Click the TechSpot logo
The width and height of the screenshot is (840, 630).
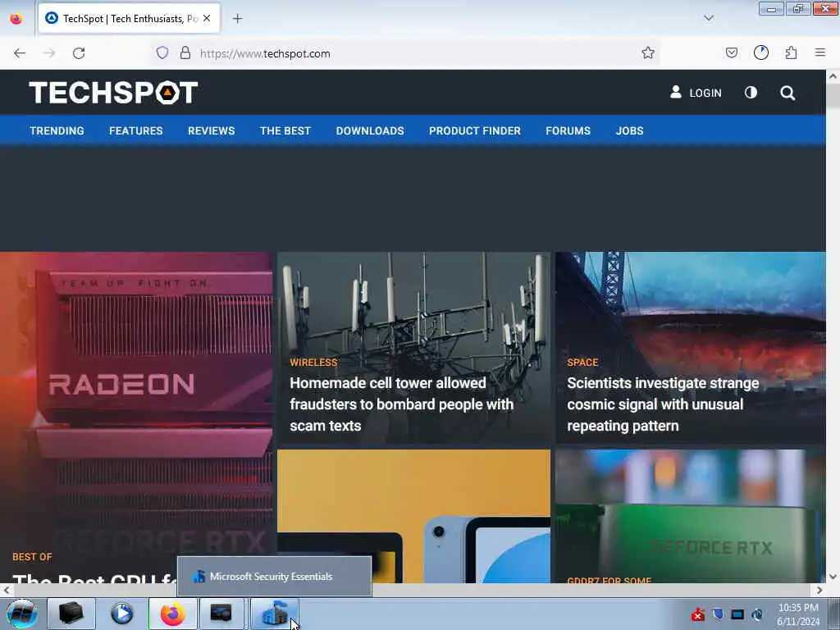coord(113,92)
